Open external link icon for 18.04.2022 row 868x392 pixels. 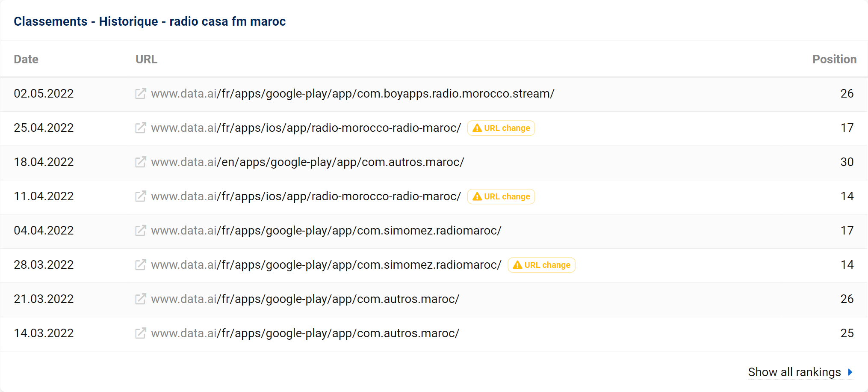click(141, 162)
